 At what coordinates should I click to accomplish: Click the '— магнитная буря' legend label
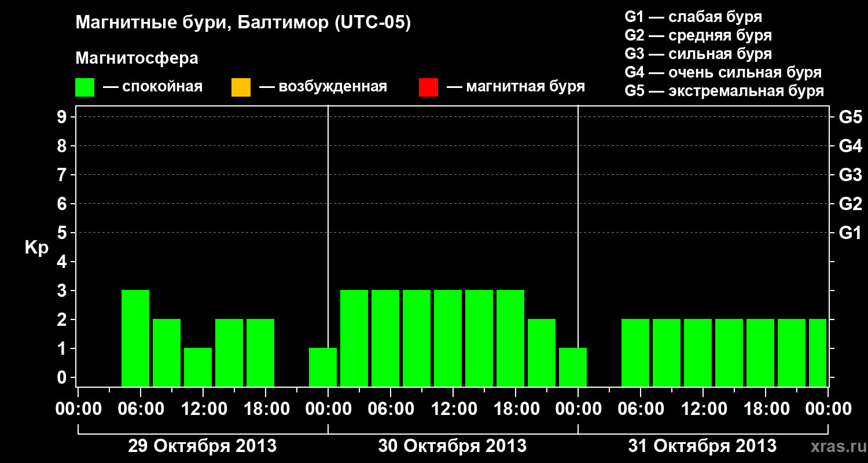click(516, 87)
